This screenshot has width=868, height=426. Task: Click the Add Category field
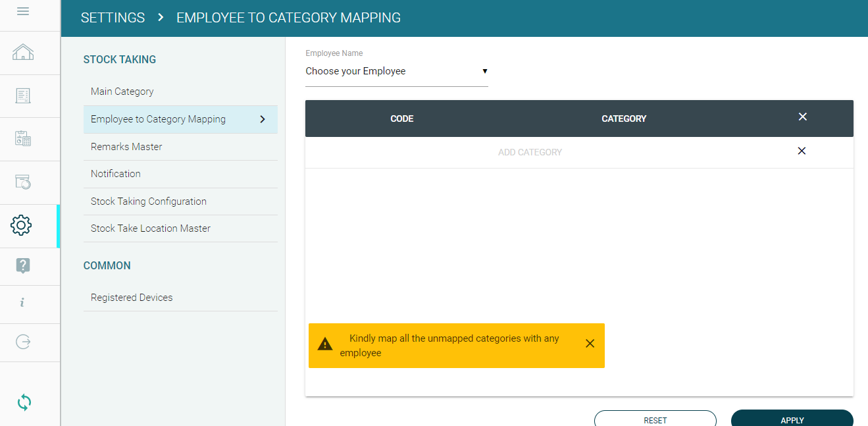click(530, 152)
